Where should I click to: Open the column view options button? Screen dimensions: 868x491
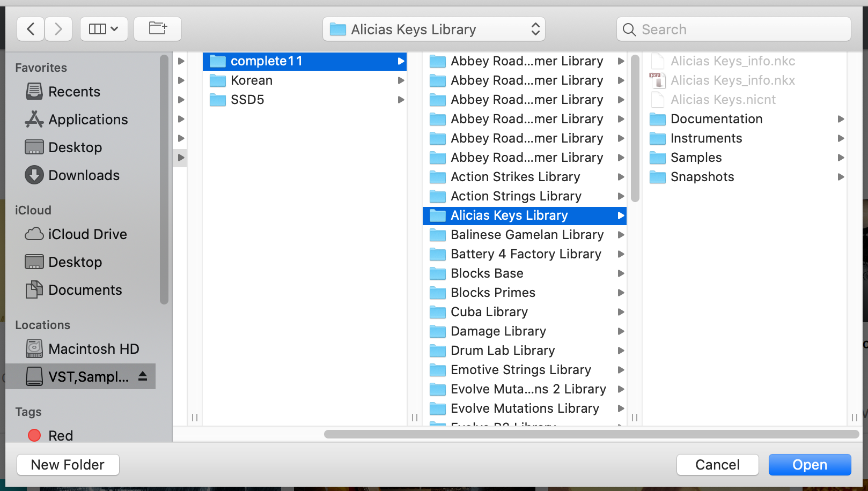coord(104,29)
